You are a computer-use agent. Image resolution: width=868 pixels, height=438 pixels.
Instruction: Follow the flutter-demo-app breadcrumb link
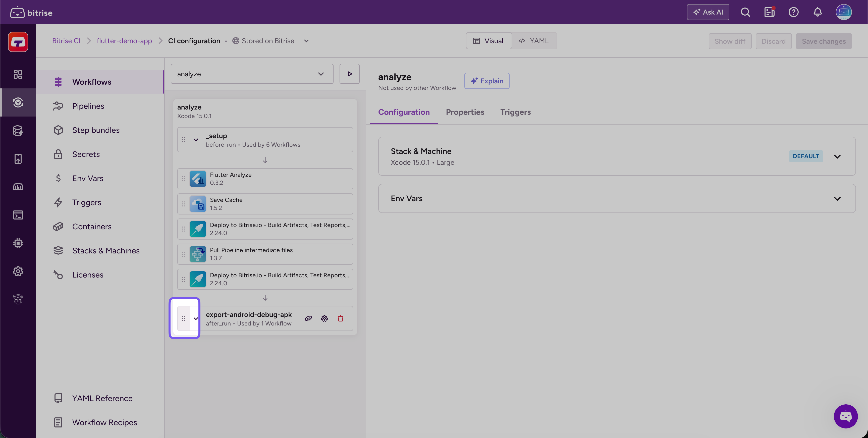click(124, 41)
